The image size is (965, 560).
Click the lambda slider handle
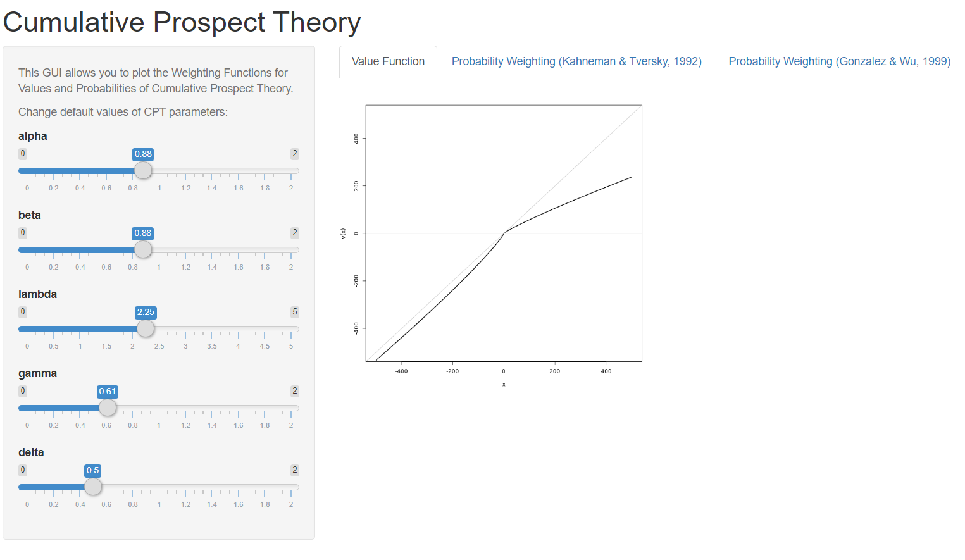click(x=146, y=328)
